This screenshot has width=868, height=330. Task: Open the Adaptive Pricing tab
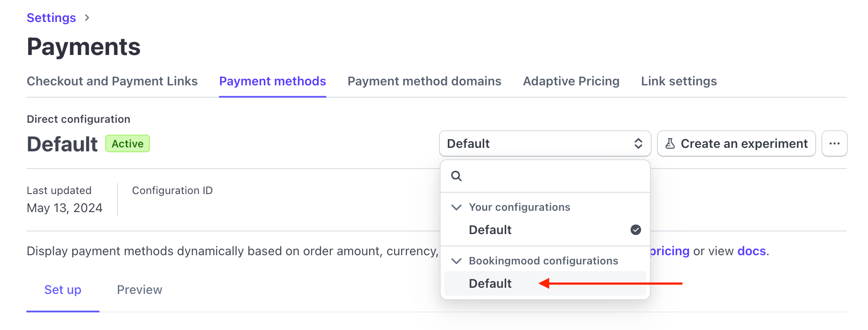pos(571,81)
